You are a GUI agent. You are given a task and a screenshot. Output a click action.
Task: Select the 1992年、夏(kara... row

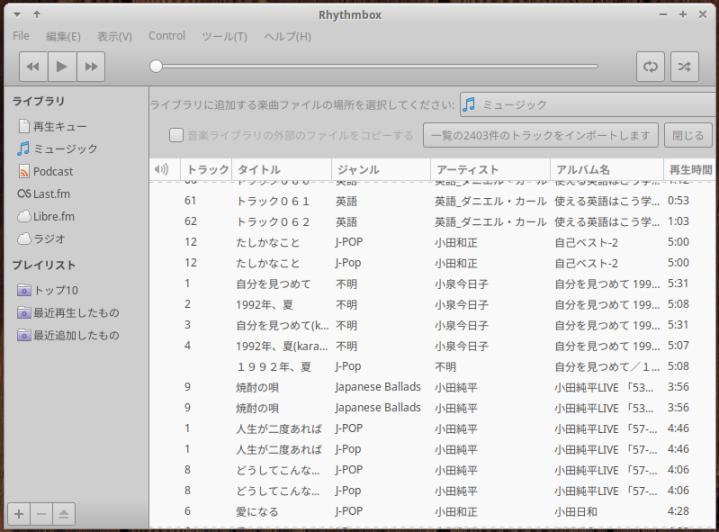pyautogui.click(x=432, y=346)
